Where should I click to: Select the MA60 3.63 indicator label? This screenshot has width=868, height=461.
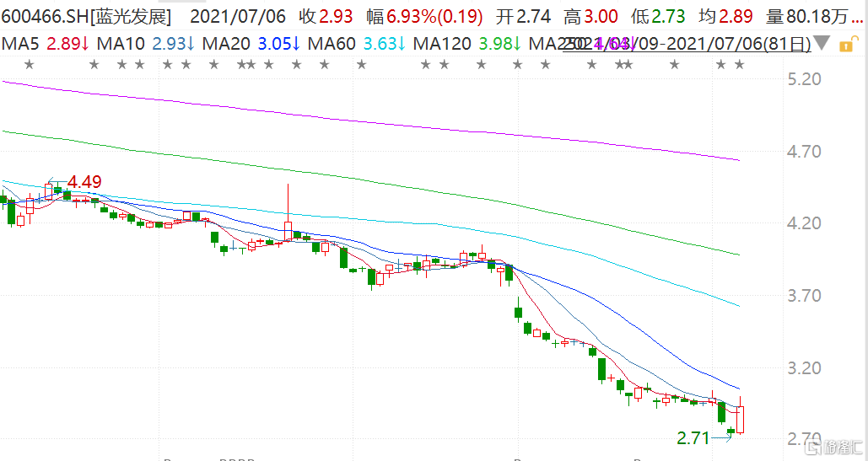[x=357, y=43]
